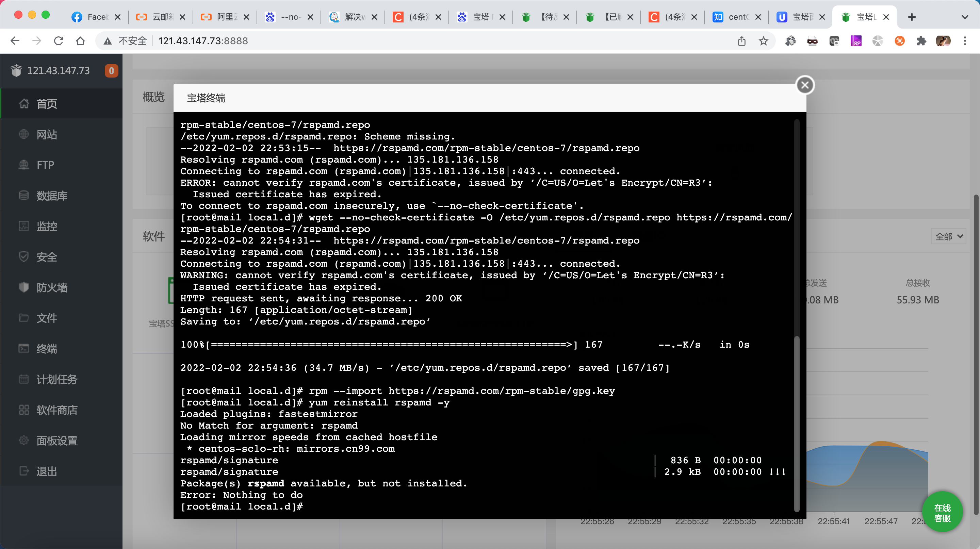Viewport: 980px width, 549px height.
Task: Click the orange notification badge 0
Action: (x=111, y=71)
